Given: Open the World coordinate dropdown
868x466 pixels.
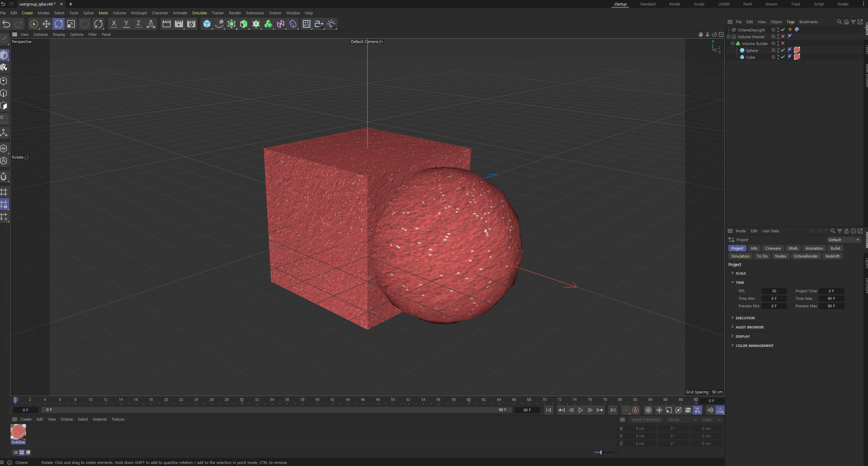Looking at the screenshot, I should pyautogui.click(x=682, y=420).
